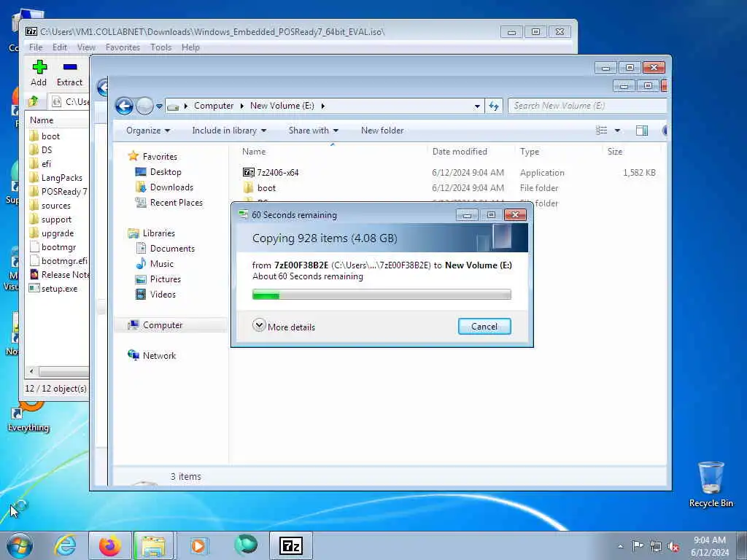747x560 pixels.
Task: Sort by Date modified column
Action: [x=471, y=152]
